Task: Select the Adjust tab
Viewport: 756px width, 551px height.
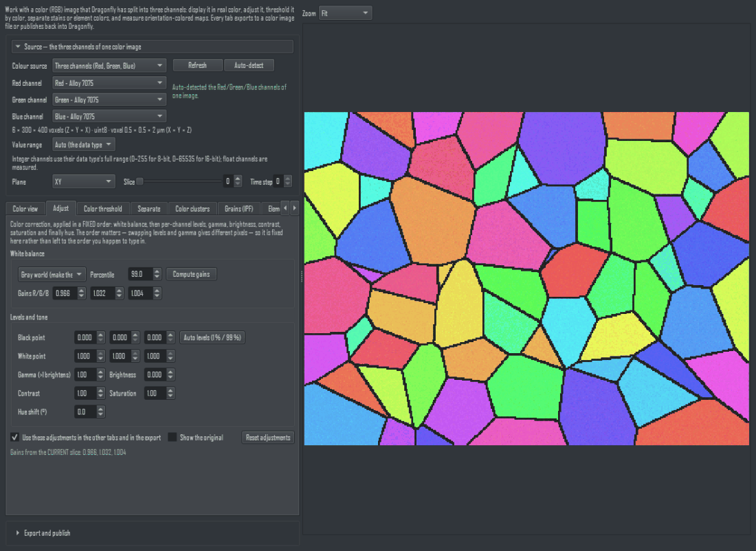Action: click(60, 208)
